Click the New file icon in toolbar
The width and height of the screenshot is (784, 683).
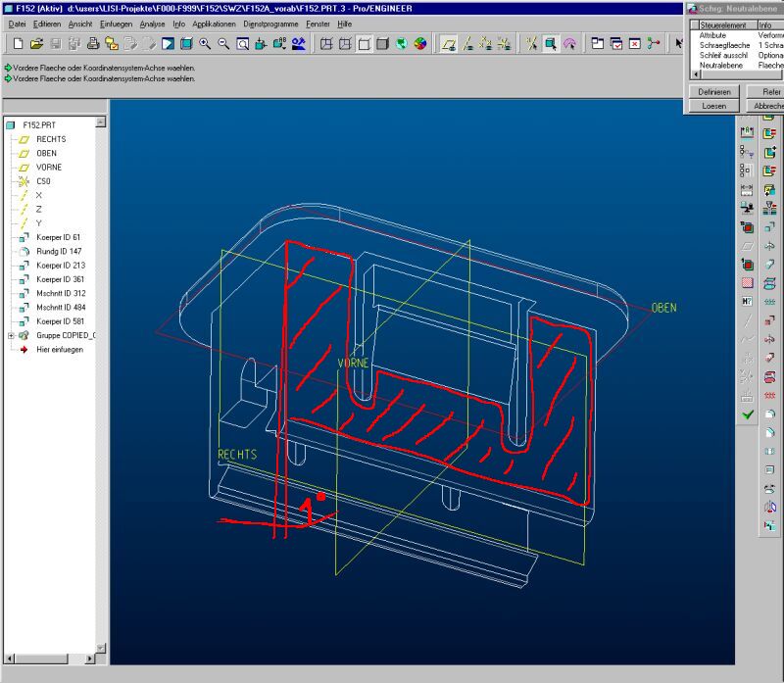pos(18,44)
